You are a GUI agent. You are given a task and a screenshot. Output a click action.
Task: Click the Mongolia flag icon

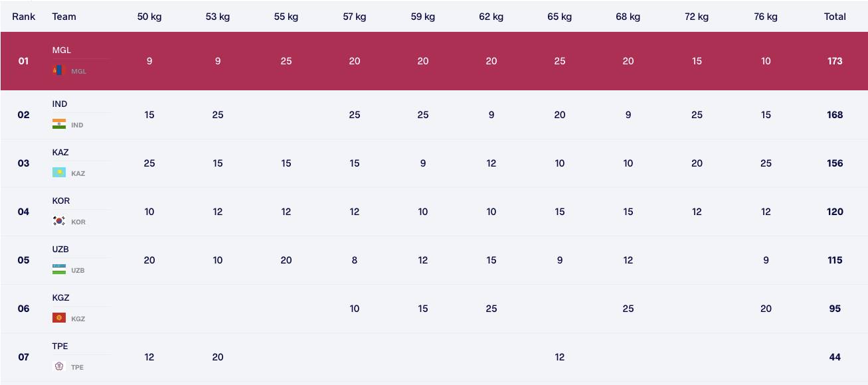(58, 70)
